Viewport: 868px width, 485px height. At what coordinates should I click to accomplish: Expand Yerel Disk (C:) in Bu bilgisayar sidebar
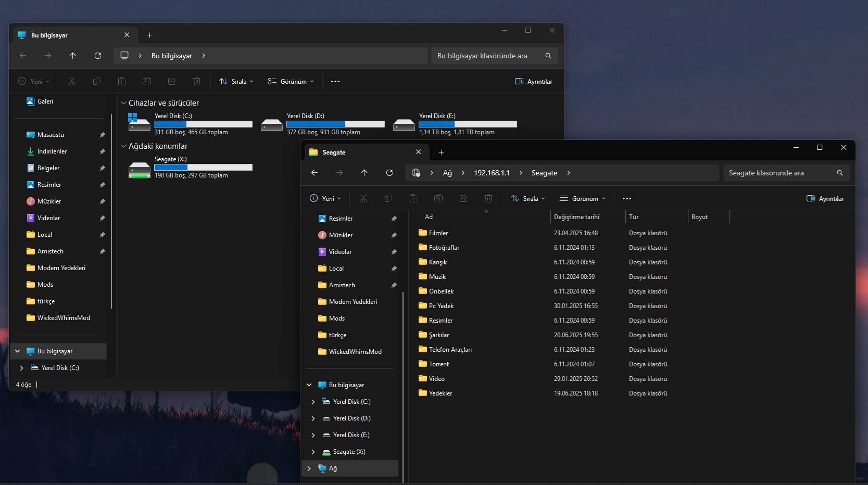[21, 368]
